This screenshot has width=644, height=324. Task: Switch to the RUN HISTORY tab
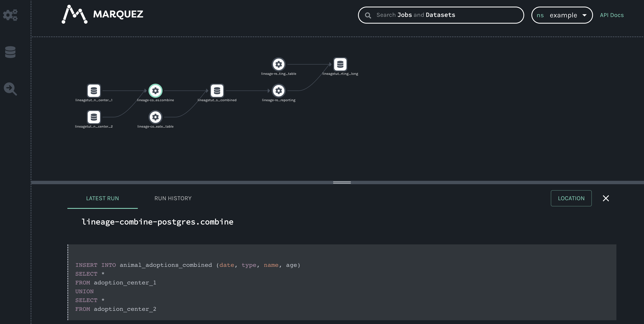(x=173, y=198)
